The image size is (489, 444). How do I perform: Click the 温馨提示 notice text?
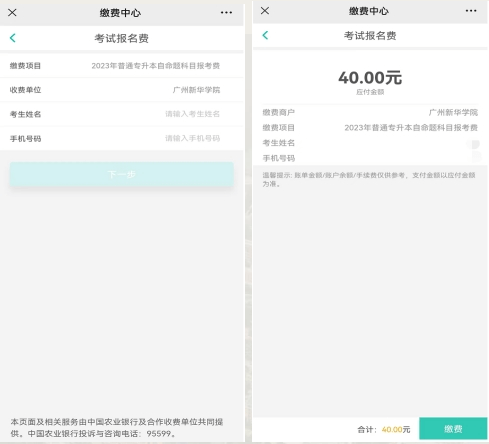pyautogui.click(x=369, y=179)
